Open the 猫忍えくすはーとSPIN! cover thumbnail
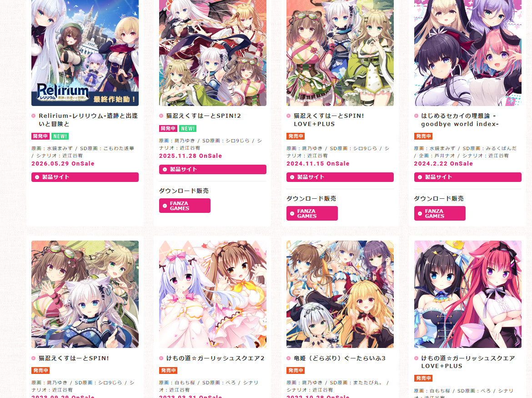 click(85, 294)
